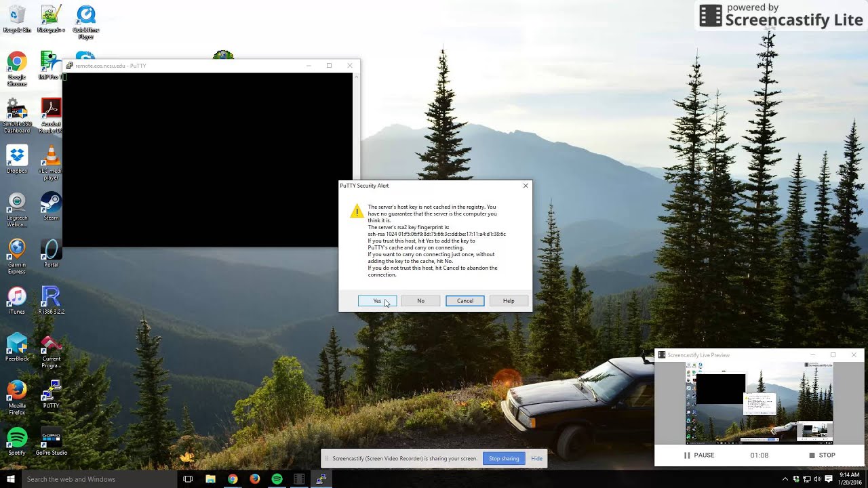This screenshot has height=488, width=868.
Task: Open the film strip app in the taskbar
Action: pos(299,479)
